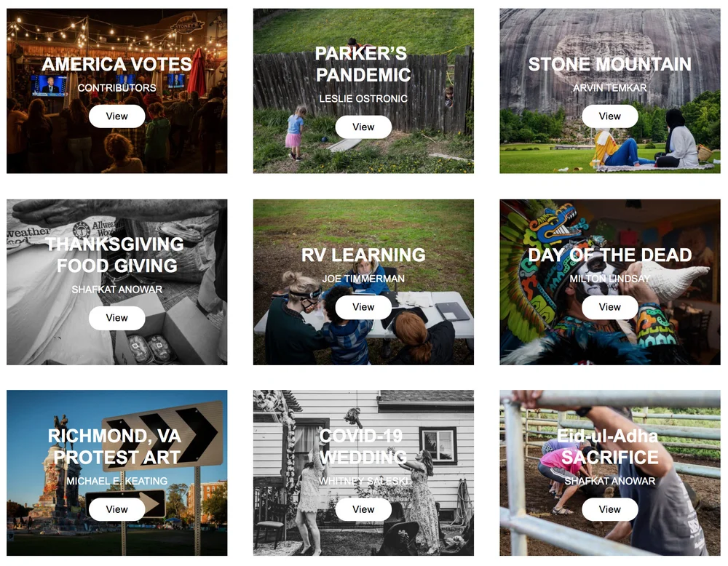Select Milton Lindsay author label
The width and height of the screenshot is (728, 566).
click(x=609, y=279)
